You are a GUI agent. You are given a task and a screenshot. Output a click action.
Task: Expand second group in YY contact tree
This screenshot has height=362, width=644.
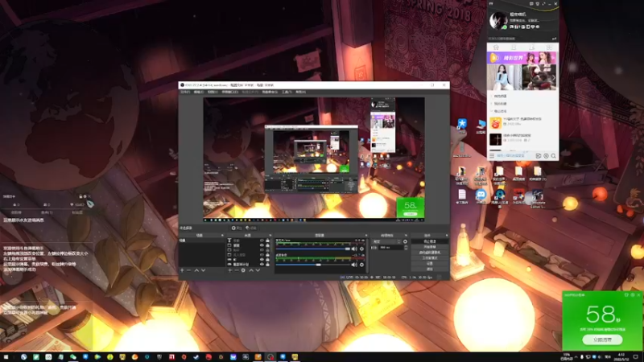point(492,104)
